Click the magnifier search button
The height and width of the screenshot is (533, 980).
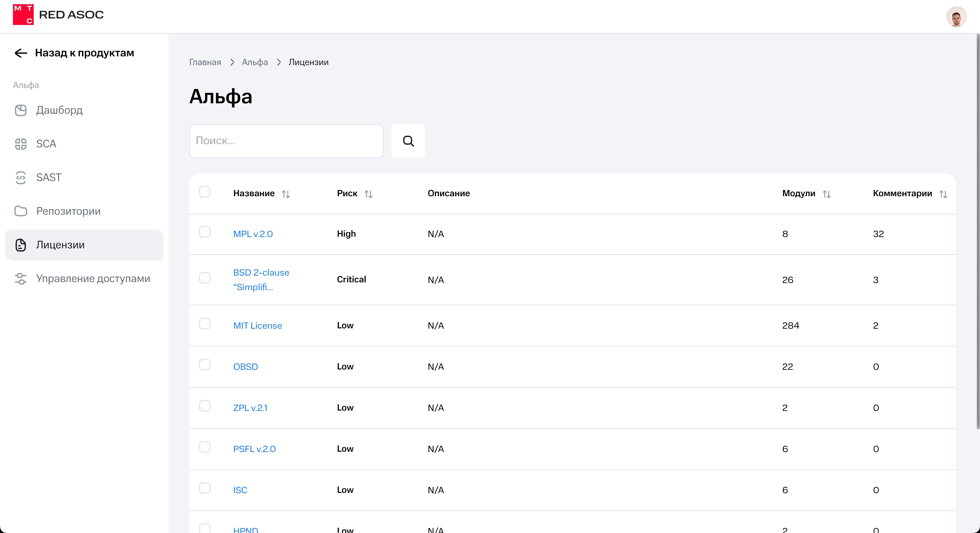coord(408,141)
